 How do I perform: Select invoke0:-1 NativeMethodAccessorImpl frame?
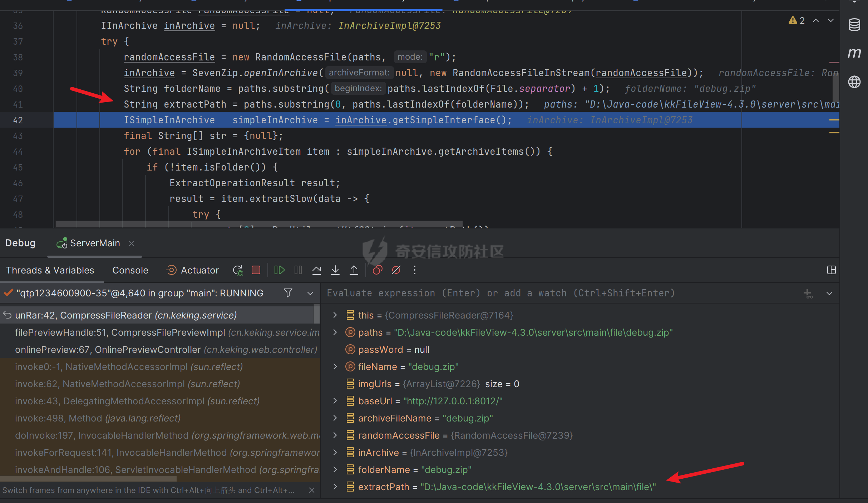160,367
